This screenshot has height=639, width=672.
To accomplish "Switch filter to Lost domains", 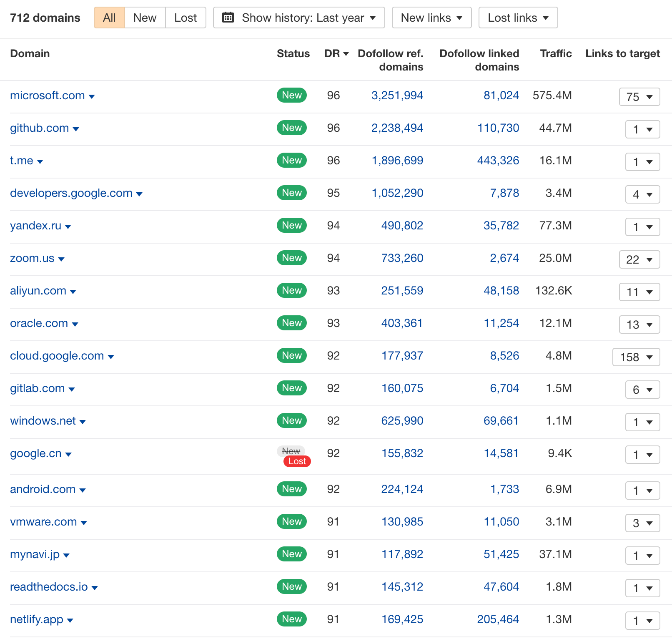I will [186, 18].
